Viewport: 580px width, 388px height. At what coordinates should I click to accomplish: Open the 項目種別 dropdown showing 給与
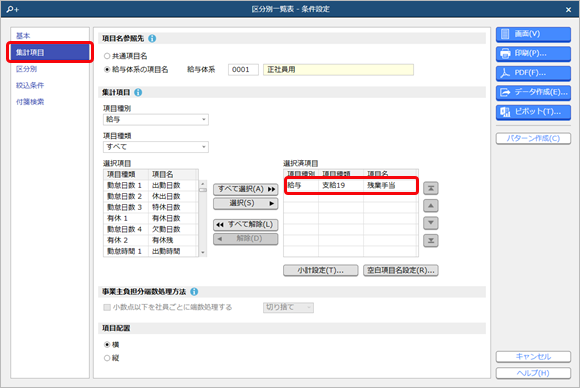click(156, 119)
